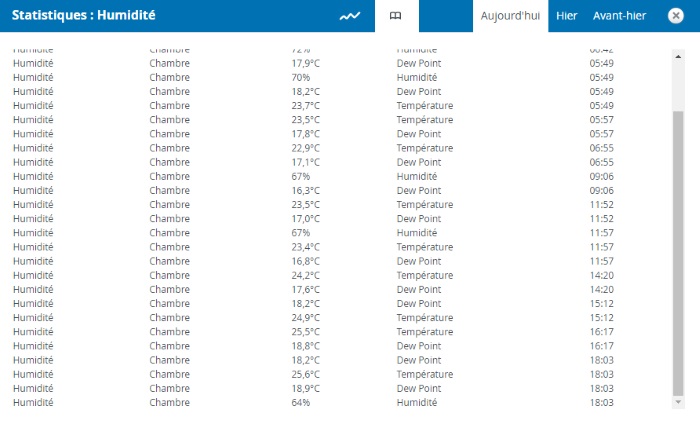This screenshot has width=700, height=421.
Task: Select the journal book view icon
Action: pyautogui.click(x=396, y=16)
